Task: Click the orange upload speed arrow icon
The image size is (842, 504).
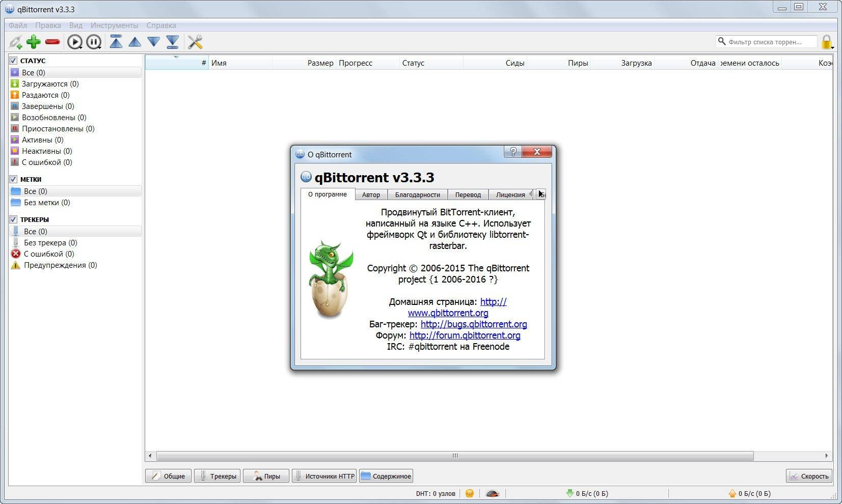Action: pyautogui.click(x=732, y=493)
